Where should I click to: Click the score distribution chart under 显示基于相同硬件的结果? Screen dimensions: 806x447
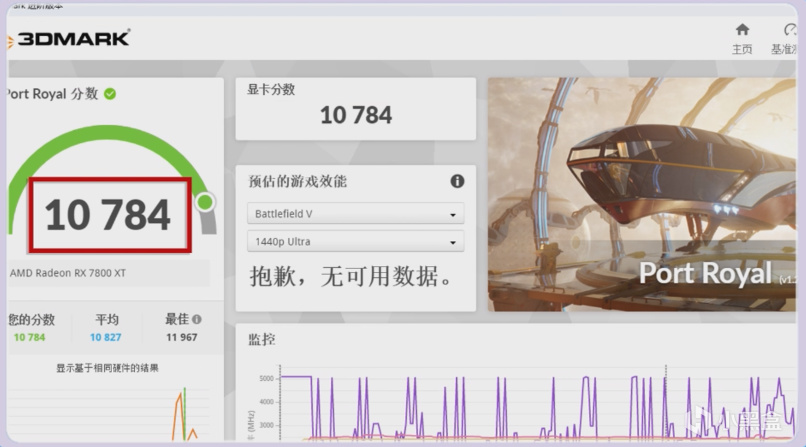pos(108,414)
